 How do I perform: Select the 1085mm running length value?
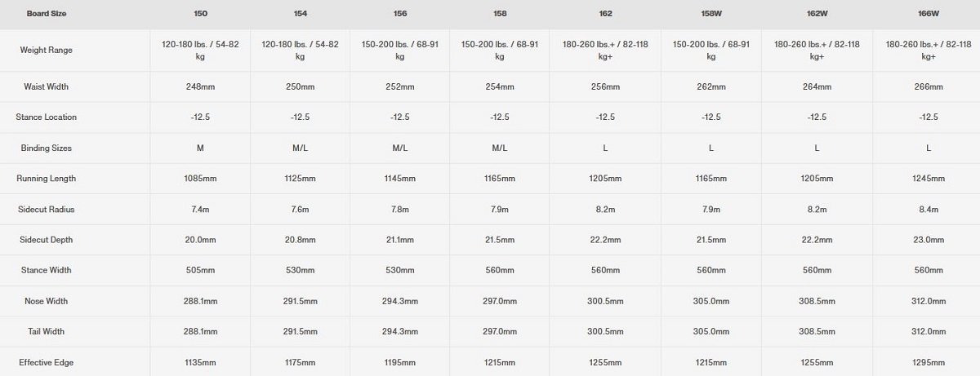pyautogui.click(x=200, y=179)
